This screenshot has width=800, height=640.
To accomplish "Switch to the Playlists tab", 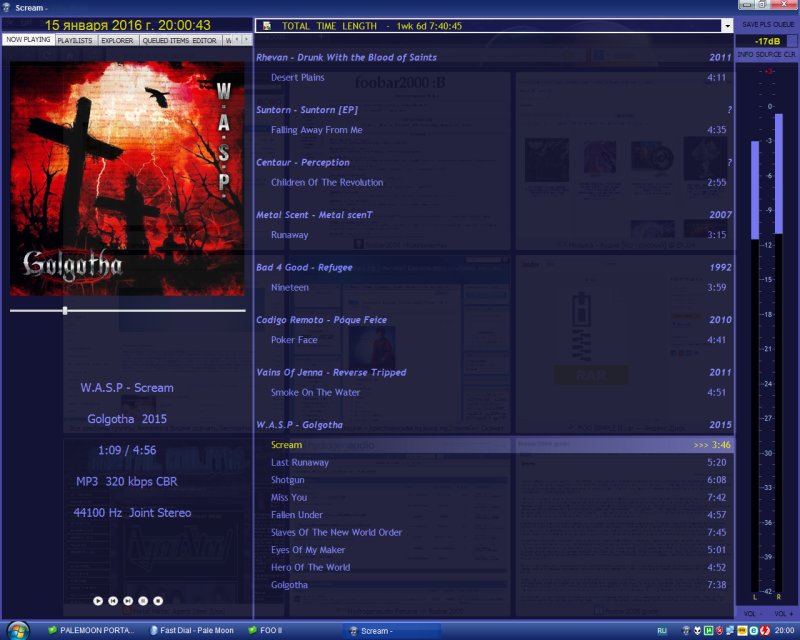I will click(x=75, y=41).
